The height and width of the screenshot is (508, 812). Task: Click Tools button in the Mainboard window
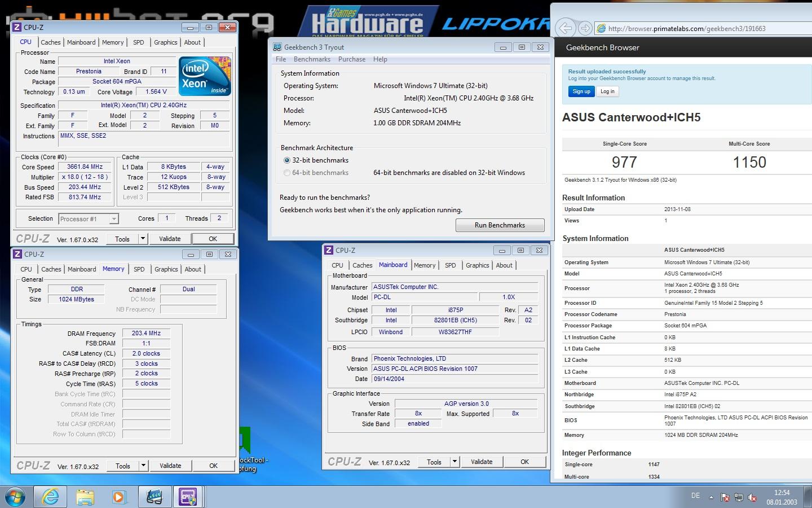434,462
